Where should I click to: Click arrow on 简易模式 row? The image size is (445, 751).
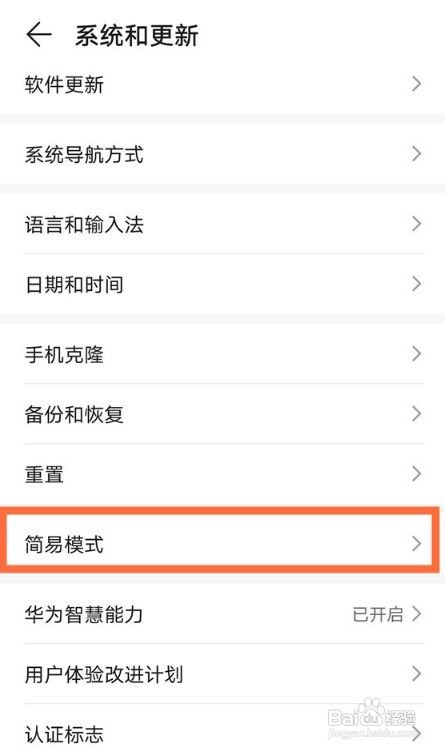point(416,544)
